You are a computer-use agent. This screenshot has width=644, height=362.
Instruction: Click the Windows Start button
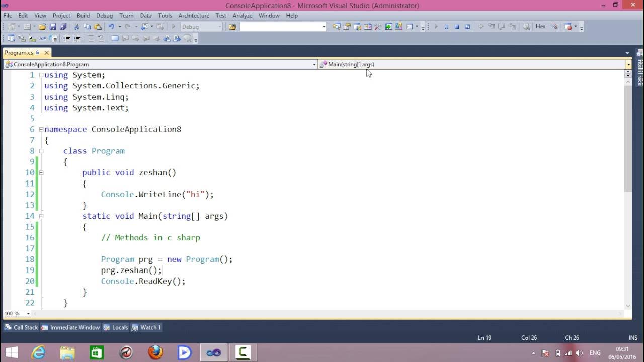12,352
